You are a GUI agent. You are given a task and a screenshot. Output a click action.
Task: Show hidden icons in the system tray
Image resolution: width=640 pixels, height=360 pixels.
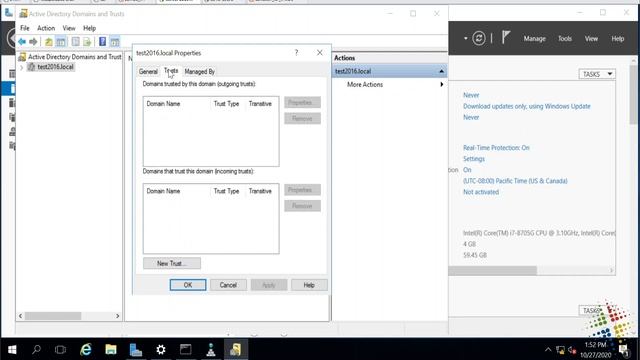548,350
